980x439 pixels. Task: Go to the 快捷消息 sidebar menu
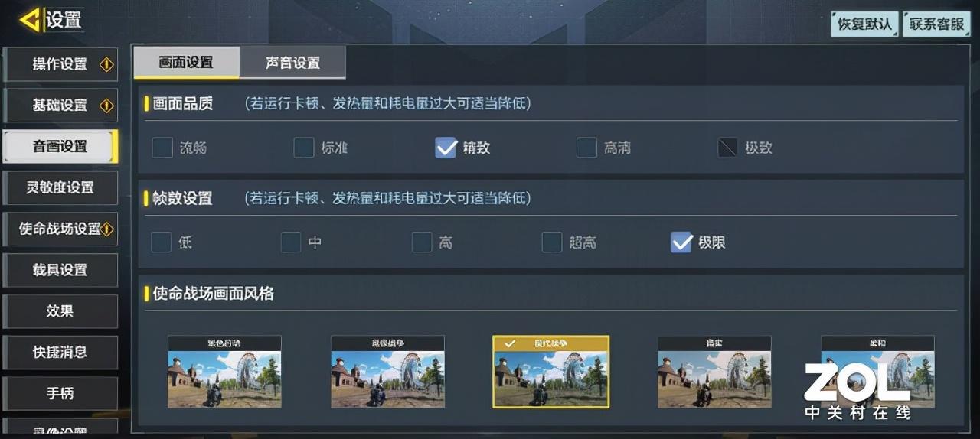pyautogui.click(x=60, y=353)
